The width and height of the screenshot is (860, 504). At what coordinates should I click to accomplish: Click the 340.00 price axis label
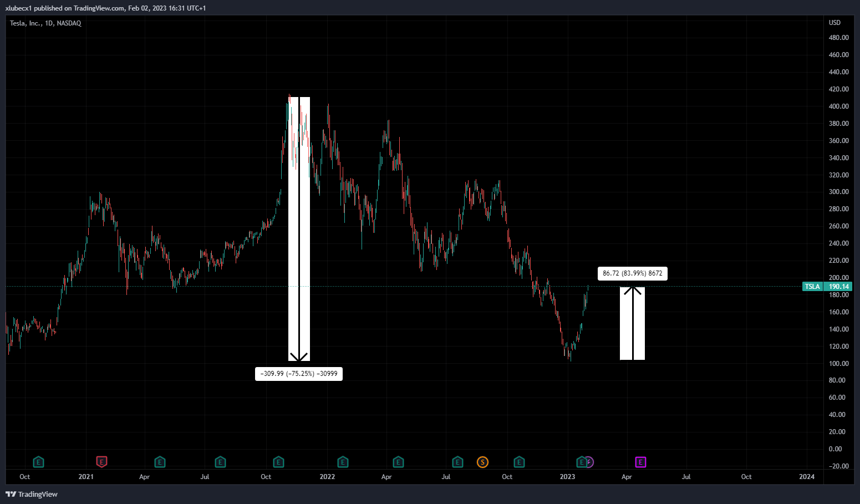(838, 158)
